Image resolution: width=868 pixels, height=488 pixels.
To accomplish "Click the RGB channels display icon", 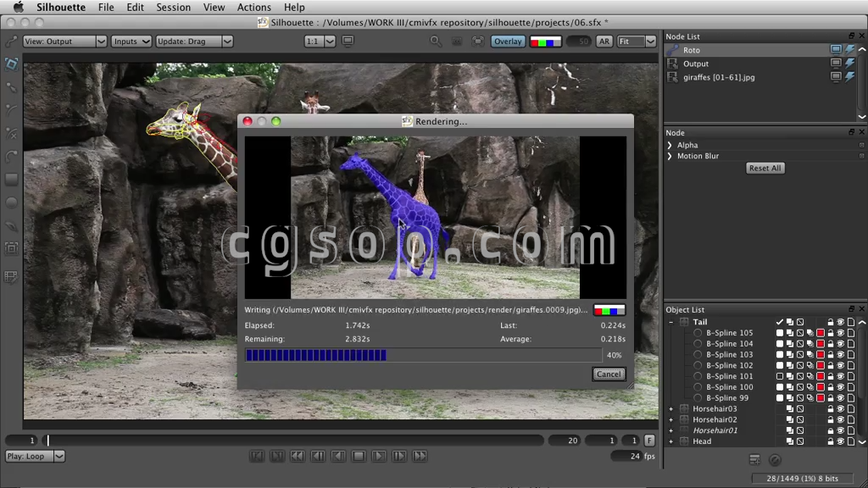I will [x=545, y=41].
